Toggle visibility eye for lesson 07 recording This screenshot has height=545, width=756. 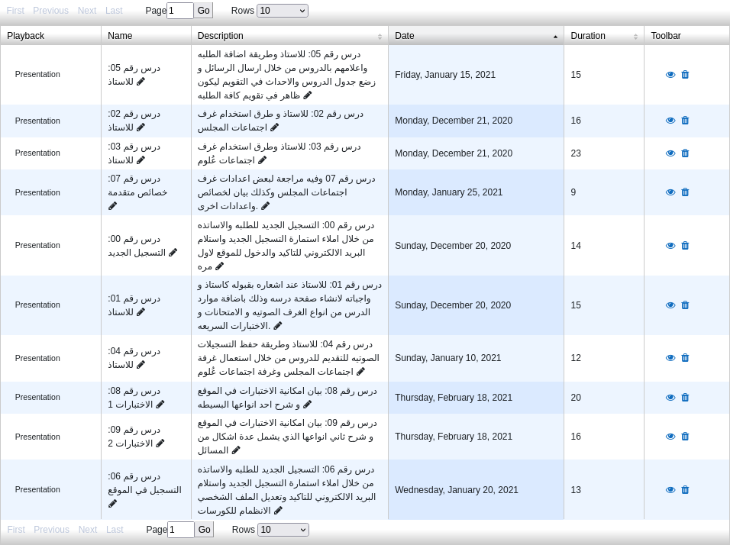tap(670, 192)
